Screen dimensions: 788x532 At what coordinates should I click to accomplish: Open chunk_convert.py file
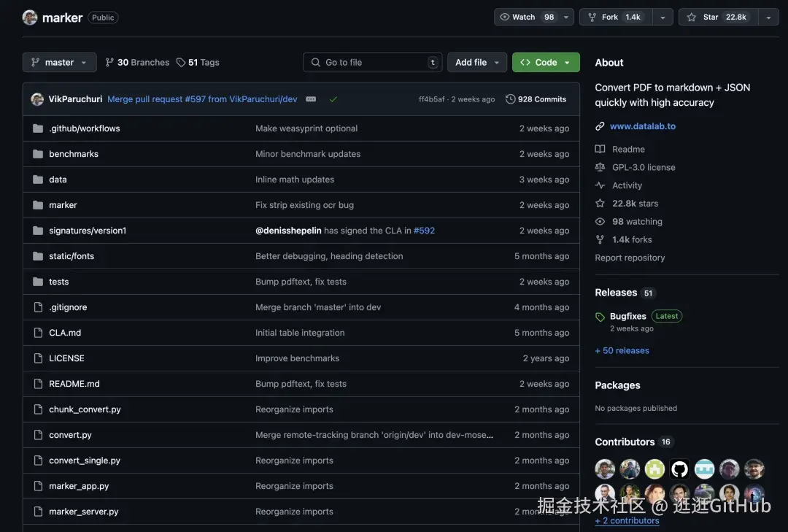(85, 409)
